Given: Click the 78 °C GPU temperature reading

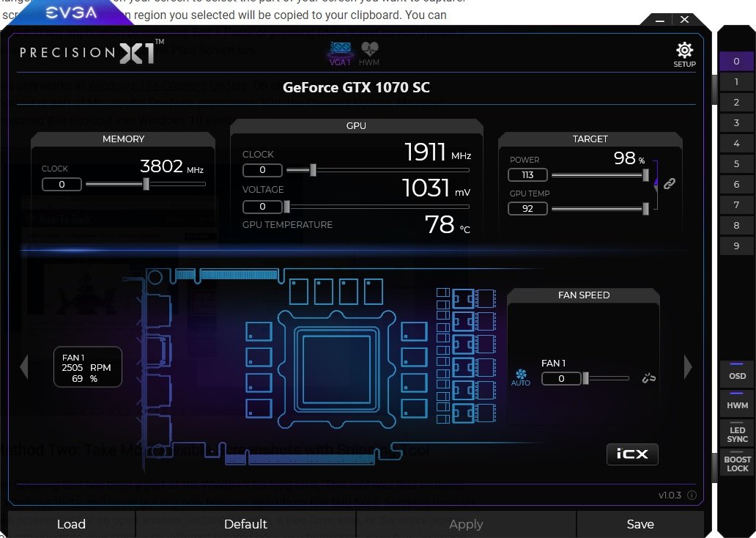Looking at the screenshot, I should (x=447, y=224).
